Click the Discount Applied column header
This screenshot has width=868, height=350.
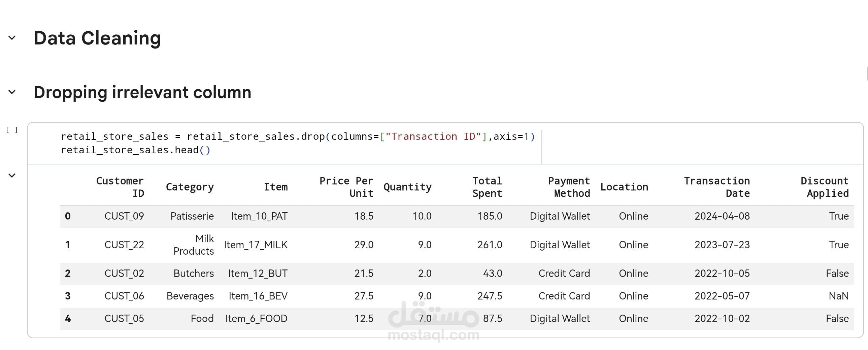click(825, 187)
